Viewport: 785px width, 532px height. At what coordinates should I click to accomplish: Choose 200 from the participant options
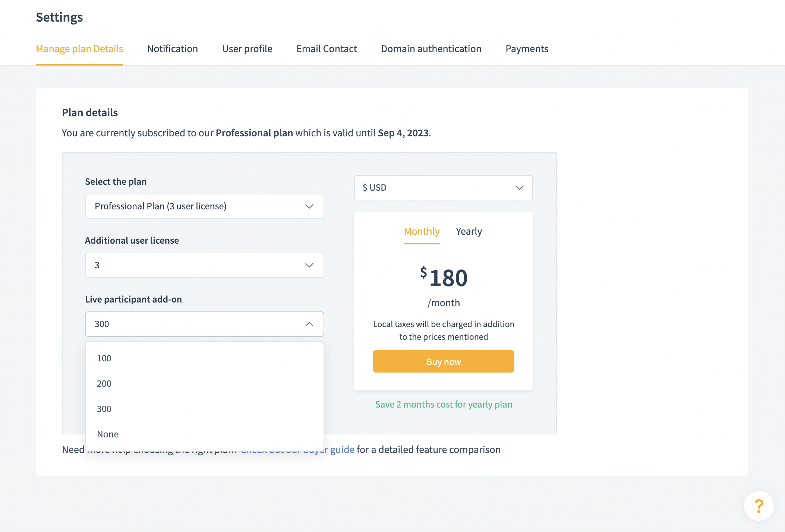tap(104, 384)
